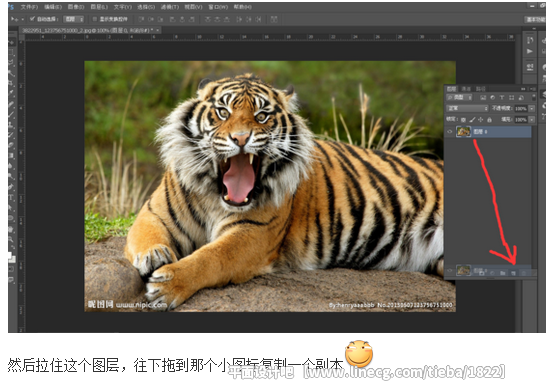Filter layers by adjustment layer icon
546x391 pixels.
(492, 97)
